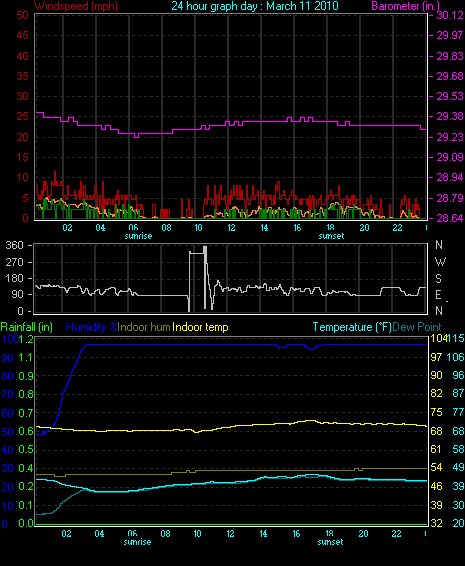Click the Windspeed (mph) axis label

pos(76,6)
